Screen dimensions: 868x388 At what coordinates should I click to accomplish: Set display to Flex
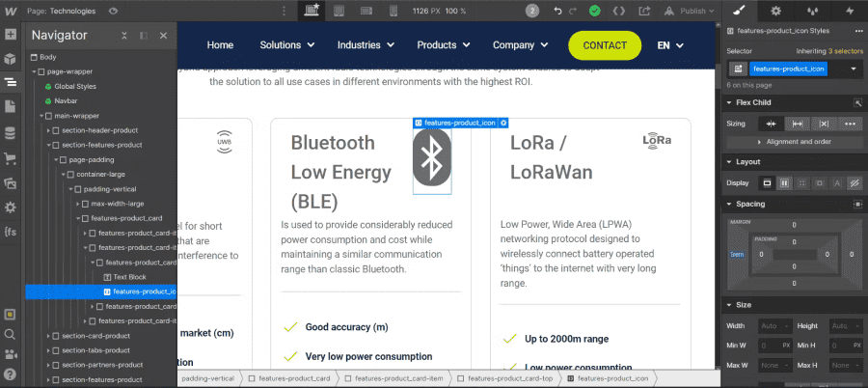point(784,183)
